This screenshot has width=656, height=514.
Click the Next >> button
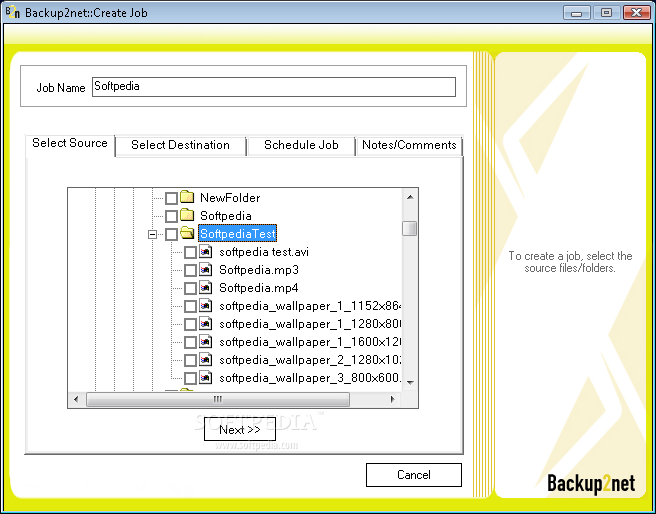tap(240, 429)
